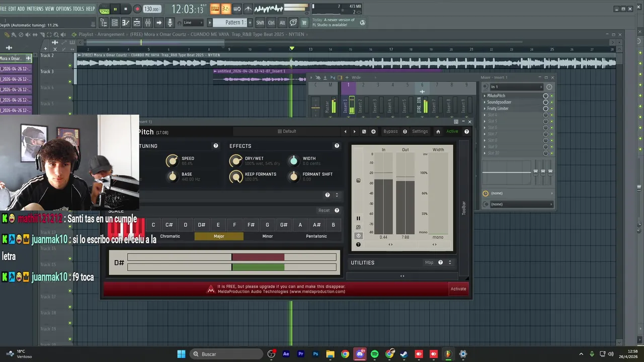Toggle the G note in scale
This screenshot has width=644, height=362.
click(267, 225)
